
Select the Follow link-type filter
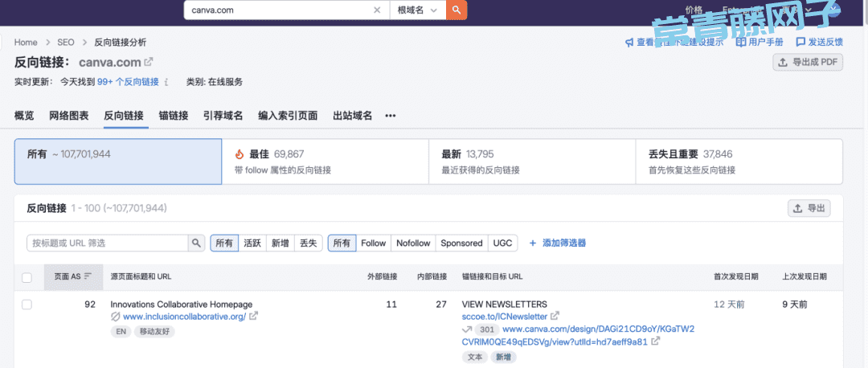click(373, 243)
